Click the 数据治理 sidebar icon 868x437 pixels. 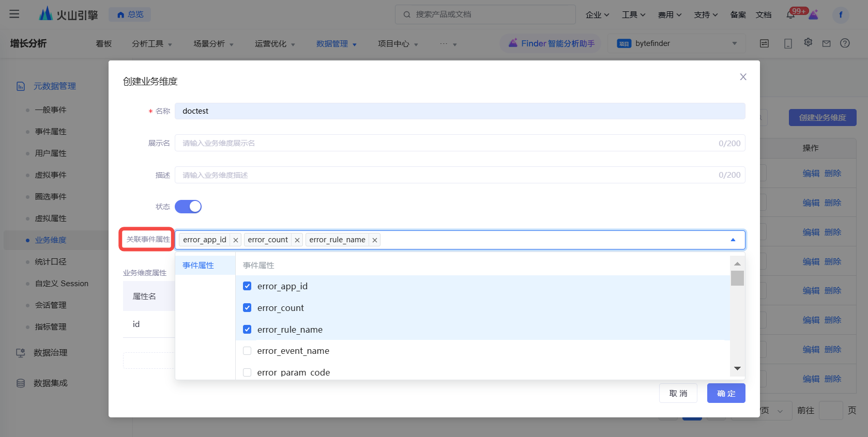(x=21, y=353)
